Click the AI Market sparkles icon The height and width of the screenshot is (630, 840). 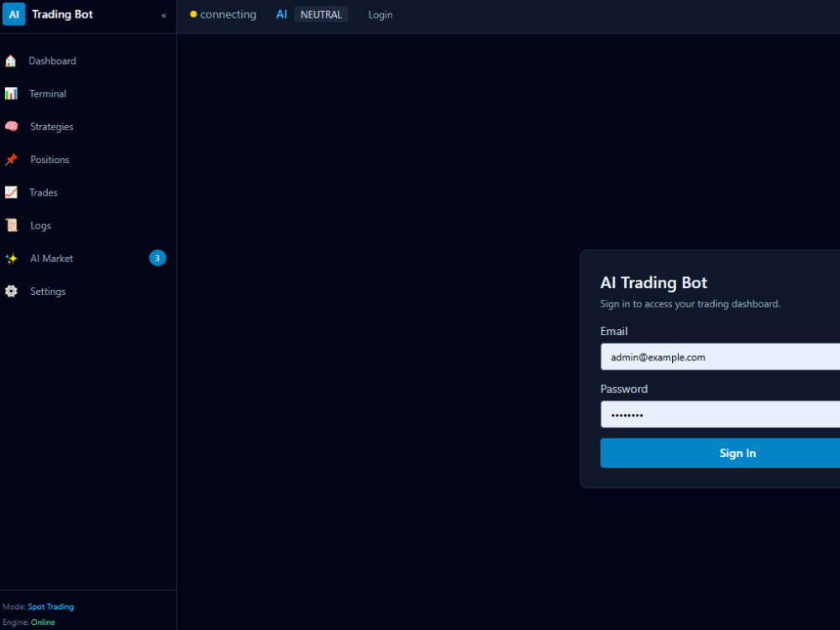[11, 259]
